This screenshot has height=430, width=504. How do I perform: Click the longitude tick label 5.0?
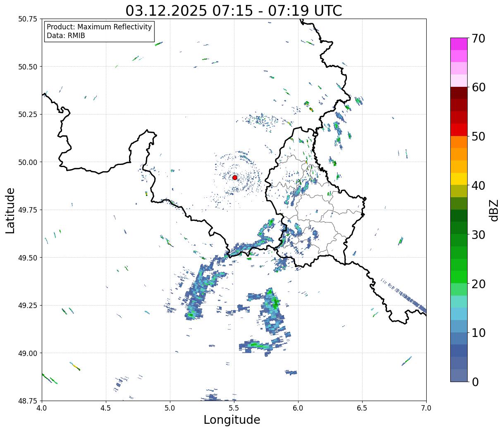170,408
